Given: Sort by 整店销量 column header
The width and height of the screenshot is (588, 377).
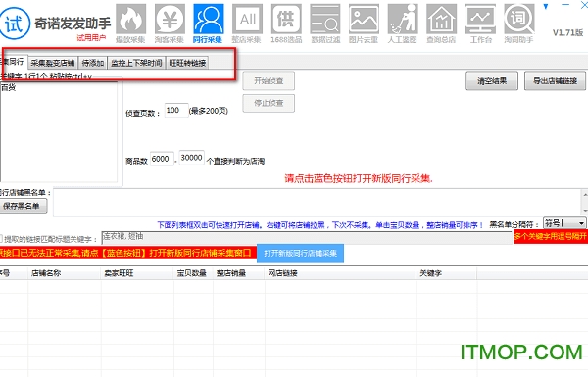Looking at the screenshot, I should [239, 273].
